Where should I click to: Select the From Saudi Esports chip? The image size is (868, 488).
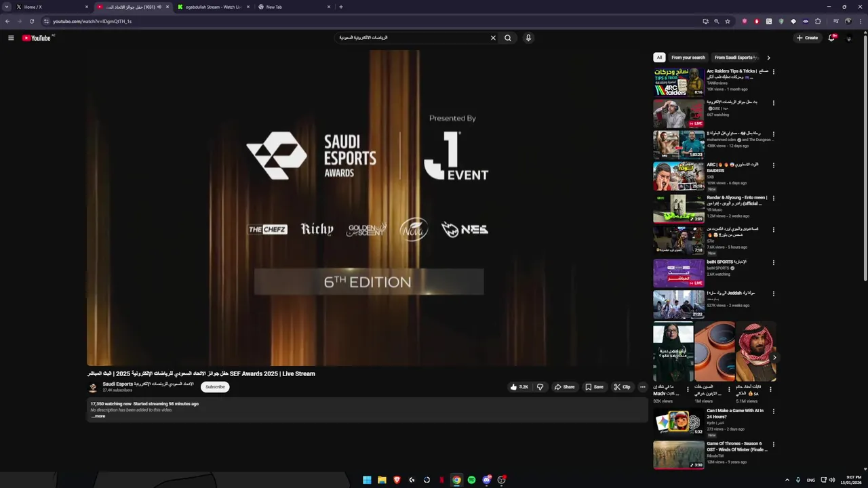click(x=736, y=58)
